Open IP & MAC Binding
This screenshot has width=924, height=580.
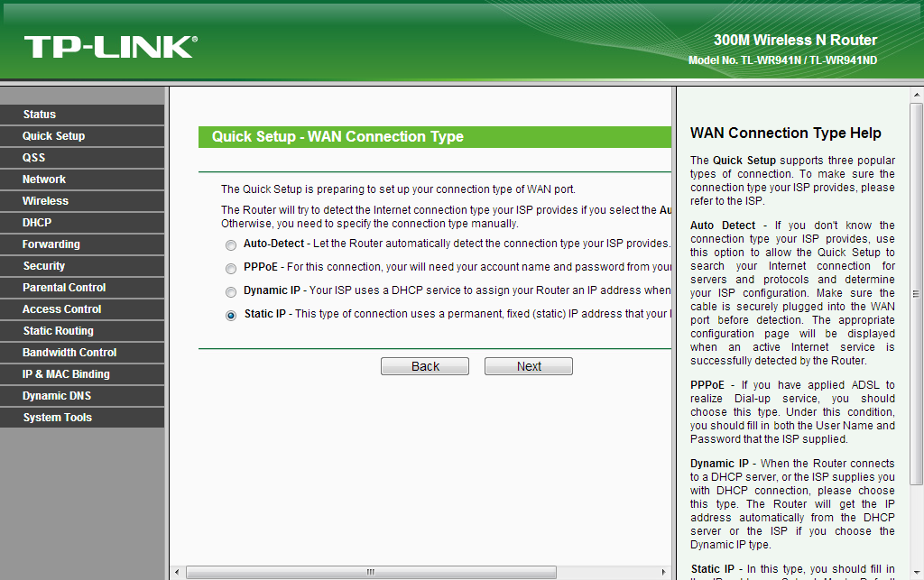coord(82,374)
